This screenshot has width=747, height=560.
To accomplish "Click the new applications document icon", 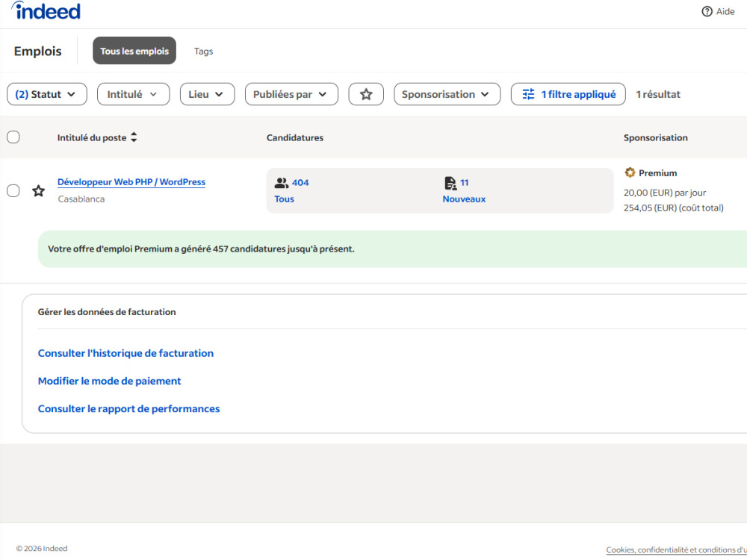I will click(450, 183).
